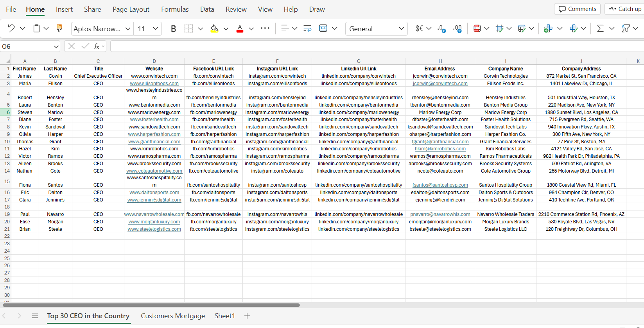This screenshot has height=328, width=644.
Task: Apply the red font color
Action: [240, 29]
